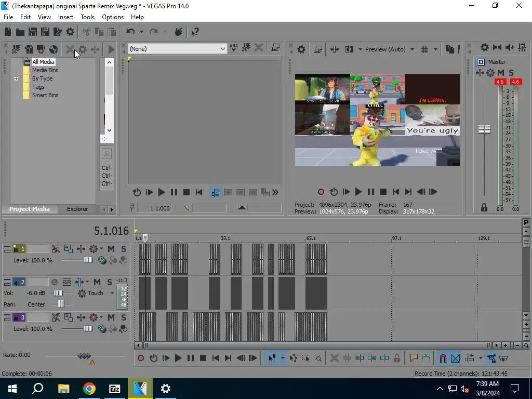
Task: Open the (None) trimmer media dropdown
Action: (x=222, y=49)
